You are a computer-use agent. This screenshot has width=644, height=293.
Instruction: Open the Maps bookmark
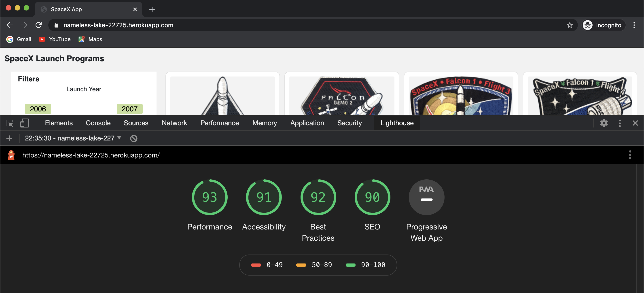pyautogui.click(x=90, y=39)
